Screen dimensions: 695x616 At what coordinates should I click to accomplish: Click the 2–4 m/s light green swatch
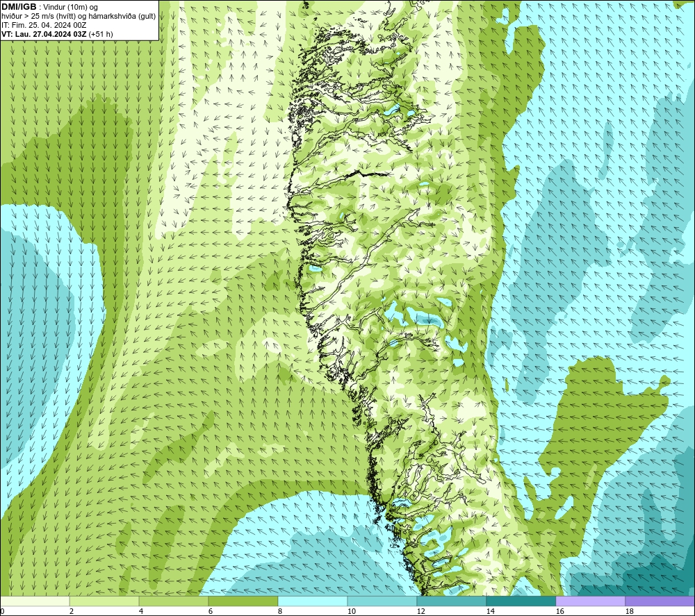(x=104, y=601)
